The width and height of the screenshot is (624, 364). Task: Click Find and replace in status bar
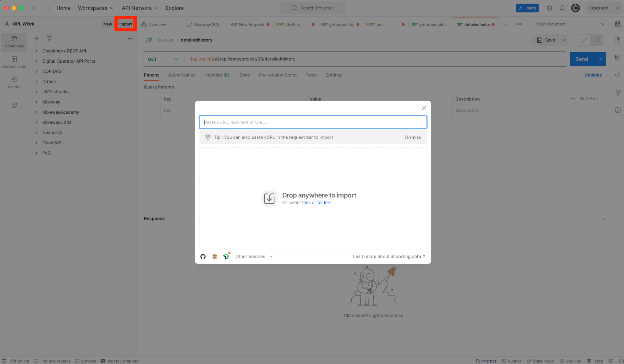pos(52,361)
